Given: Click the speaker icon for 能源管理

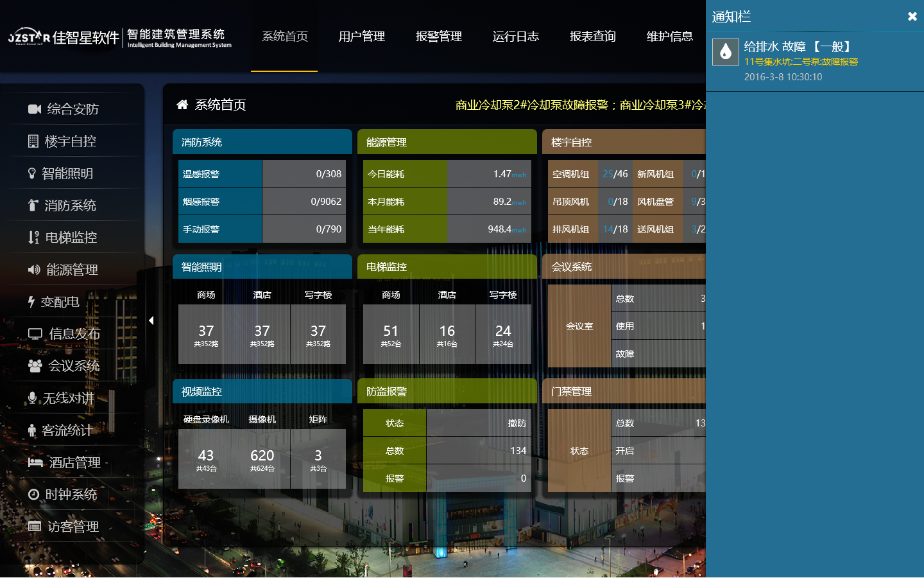Looking at the screenshot, I should pyautogui.click(x=34, y=270).
